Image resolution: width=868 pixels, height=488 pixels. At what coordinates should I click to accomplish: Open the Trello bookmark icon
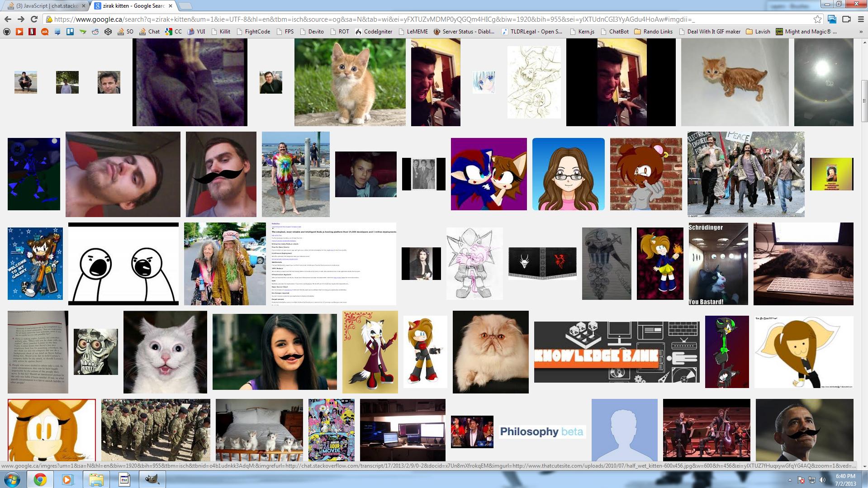pos(70,32)
